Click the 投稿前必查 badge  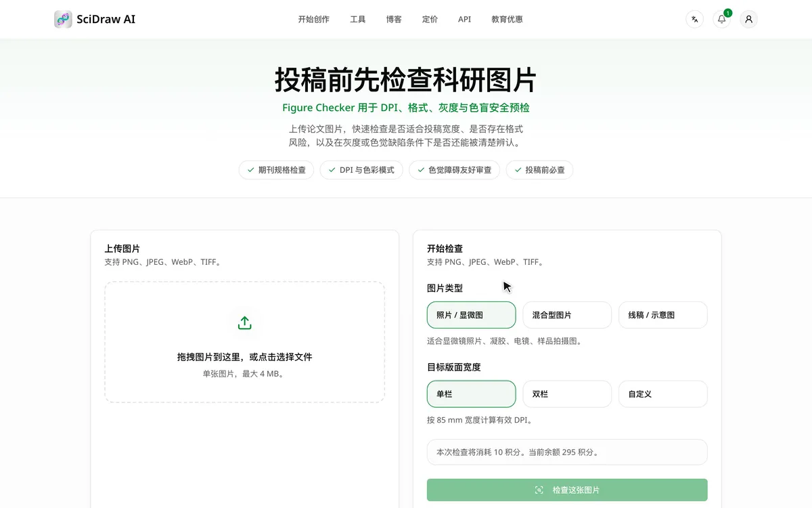click(x=539, y=170)
